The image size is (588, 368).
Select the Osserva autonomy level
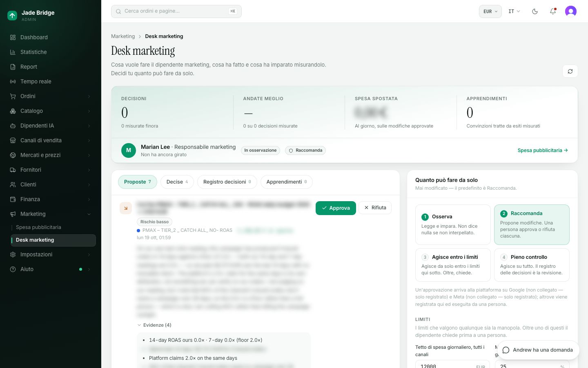tap(453, 224)
